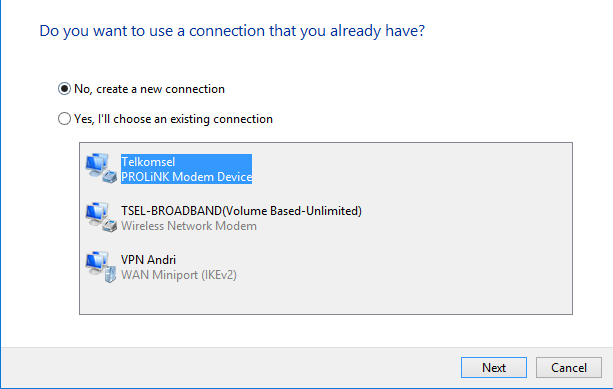This screenshot has height=389, width=613.
Task: Click the TSEL-BROADBAND connection icon
Action: (x=101, y=217)
